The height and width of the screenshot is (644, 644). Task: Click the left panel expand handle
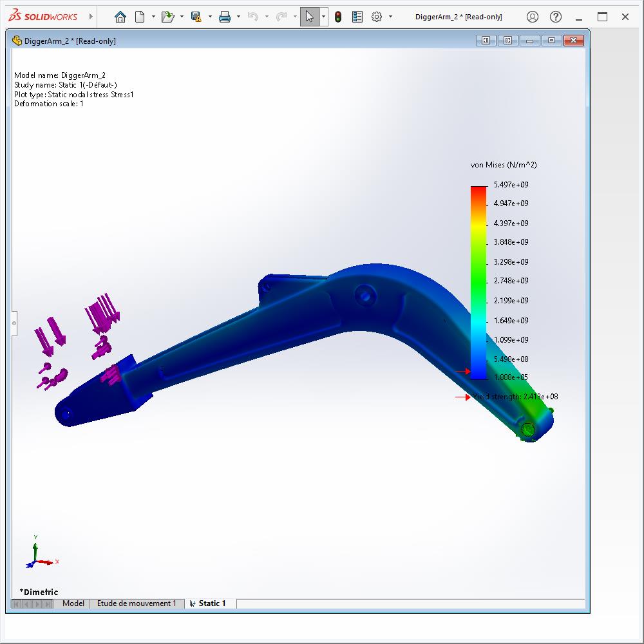[14, 323]
